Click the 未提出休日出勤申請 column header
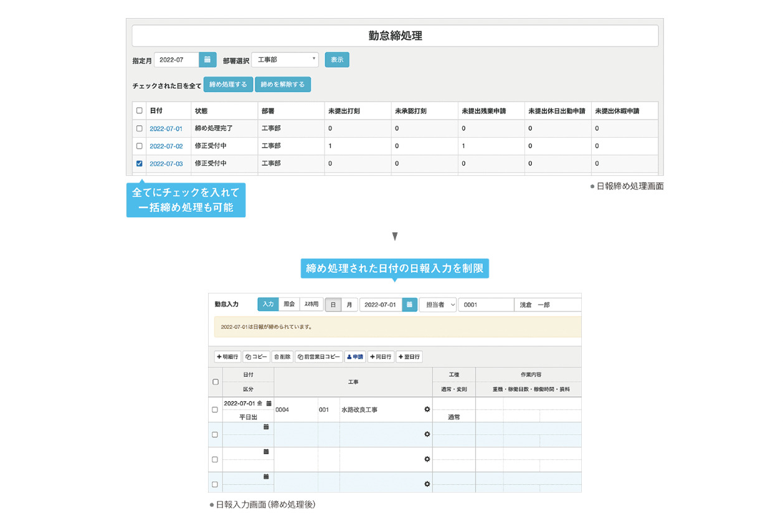783x532 pixels. tap(557, 111)
